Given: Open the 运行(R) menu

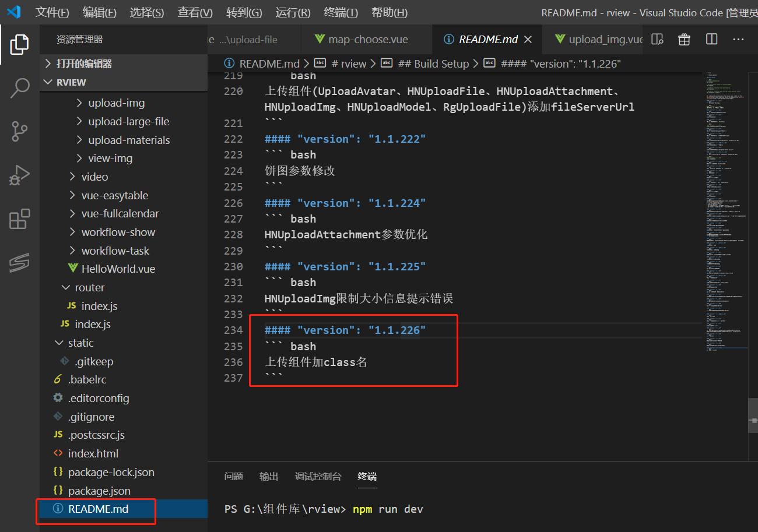Looking at the screenshot, I should [x=293, y=12].
